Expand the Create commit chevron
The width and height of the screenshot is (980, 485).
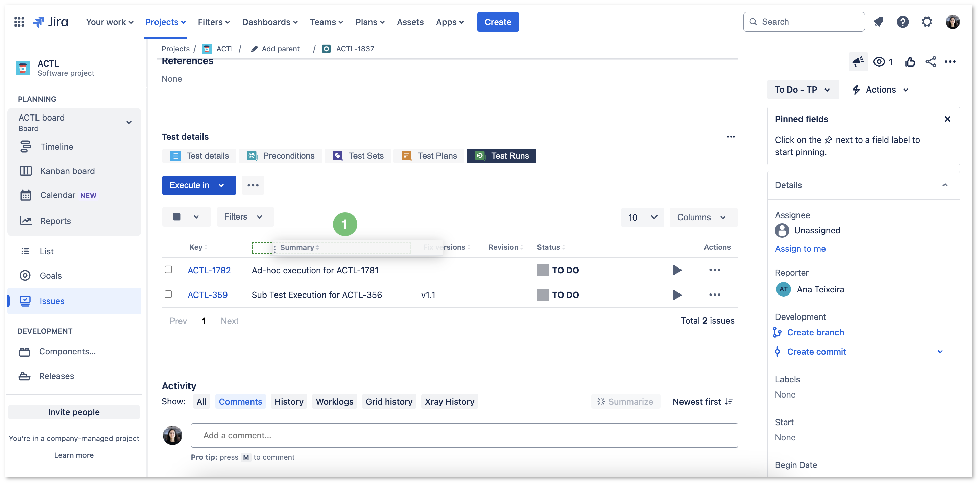[x=940, y=352]
